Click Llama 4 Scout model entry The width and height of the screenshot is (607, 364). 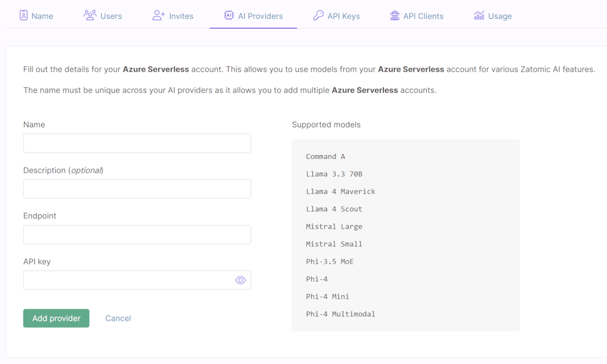334,209
